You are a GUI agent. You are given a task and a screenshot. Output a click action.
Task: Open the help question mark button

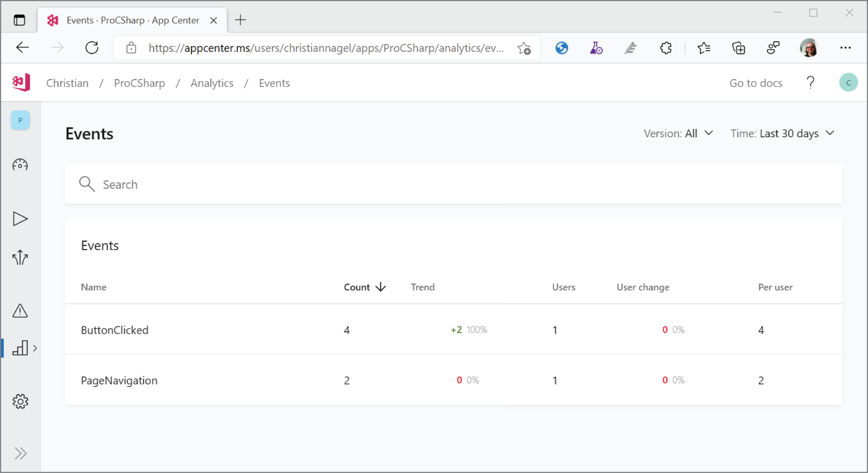811,82
